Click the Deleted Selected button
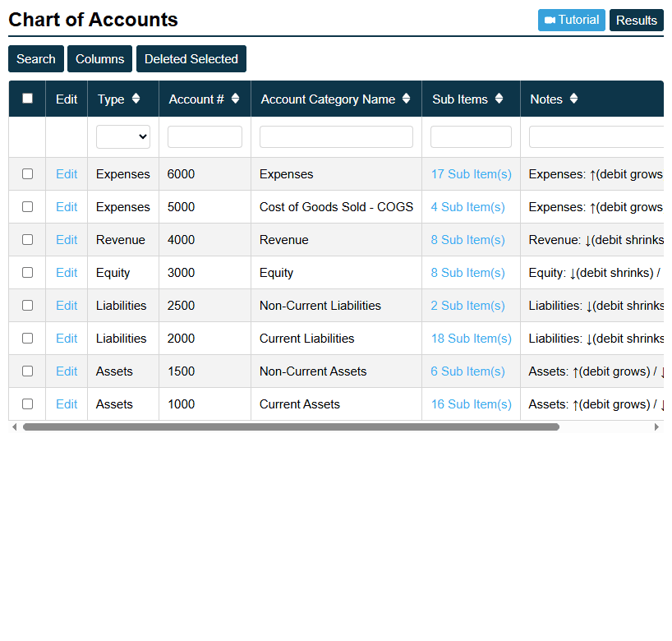Screen dimensions: 672x641 click(191, 58)
